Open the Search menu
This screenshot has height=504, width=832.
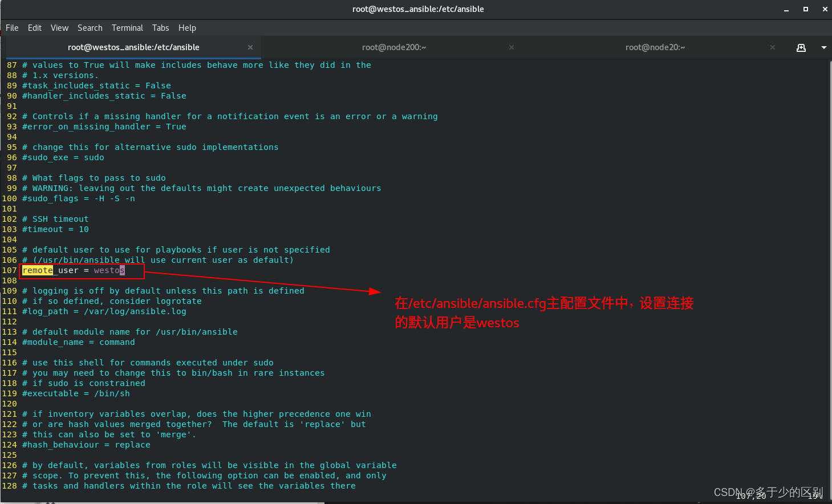coord(90,28)
